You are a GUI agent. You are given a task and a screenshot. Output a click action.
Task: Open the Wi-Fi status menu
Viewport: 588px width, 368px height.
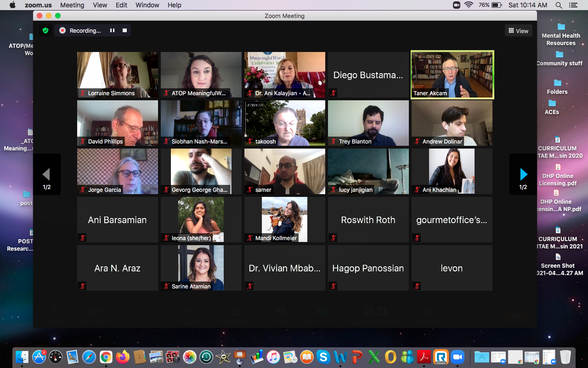(469, 5)
